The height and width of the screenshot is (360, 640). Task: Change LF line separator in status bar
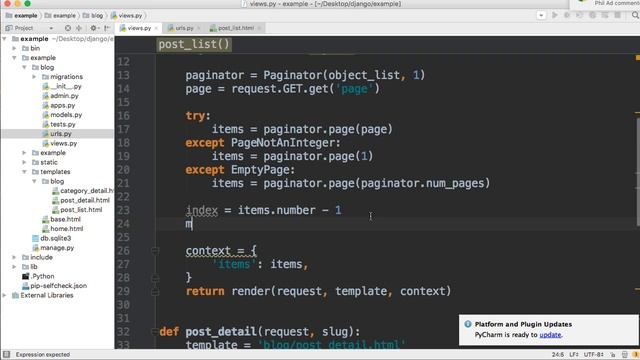pyautogui.click(x=574, y=354)
